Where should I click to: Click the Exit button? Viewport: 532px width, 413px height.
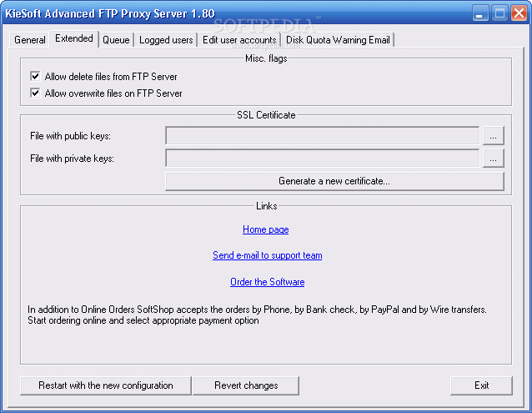pos(481,385)
